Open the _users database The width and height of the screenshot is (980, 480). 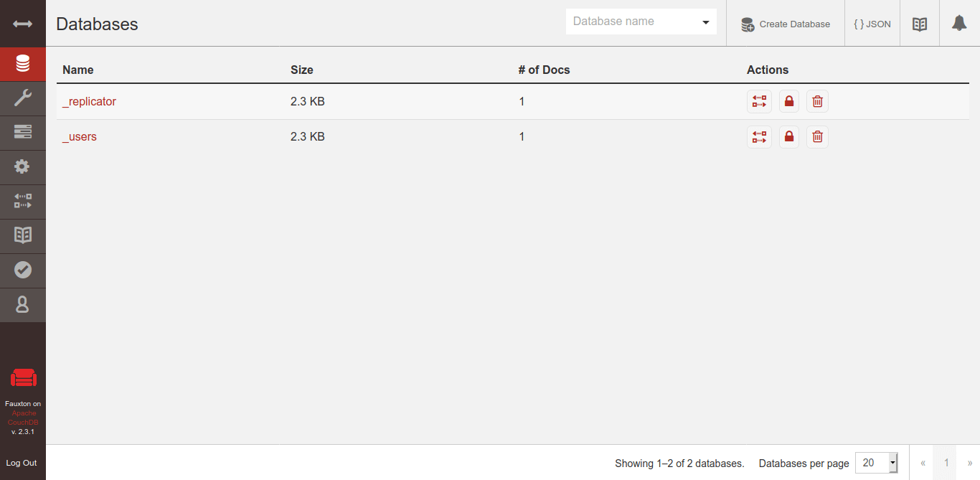(x=80, y=137)
